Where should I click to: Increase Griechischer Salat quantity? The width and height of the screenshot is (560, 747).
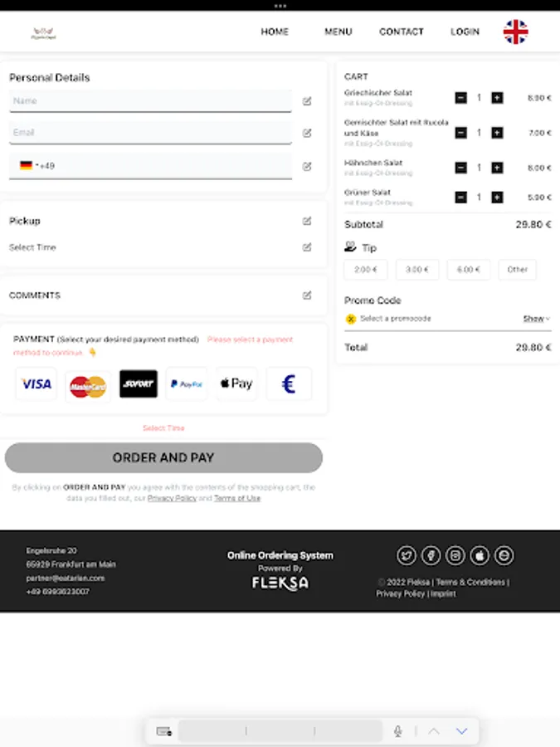[497, 98]
